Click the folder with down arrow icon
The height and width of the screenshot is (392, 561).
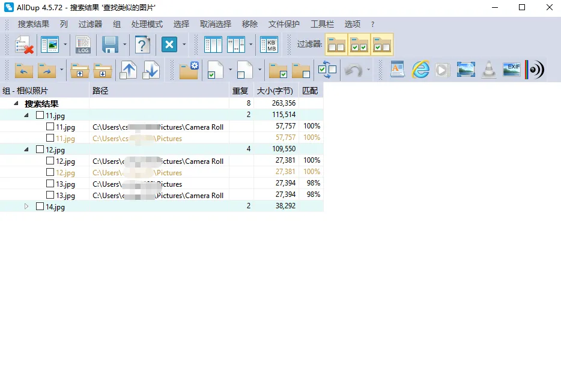point(103,70)
